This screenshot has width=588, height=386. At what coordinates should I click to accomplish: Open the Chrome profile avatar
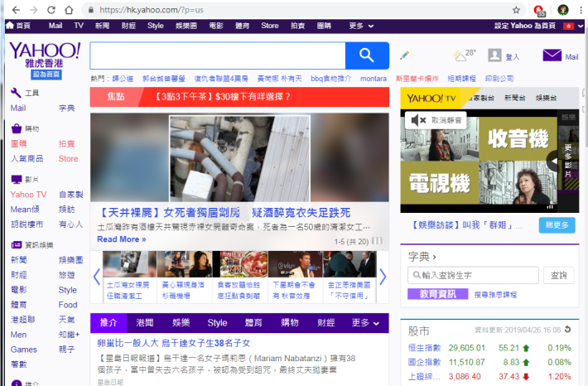562,10
